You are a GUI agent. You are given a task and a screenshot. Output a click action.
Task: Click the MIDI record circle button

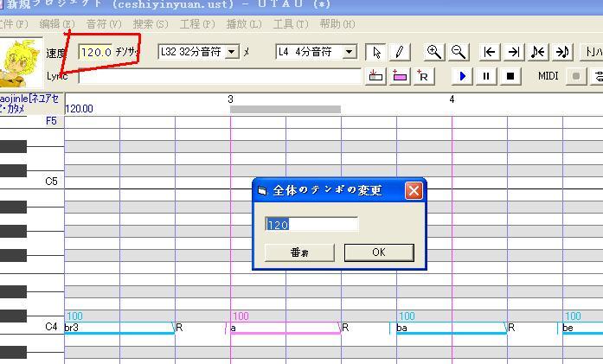click(x=576, y=76)
